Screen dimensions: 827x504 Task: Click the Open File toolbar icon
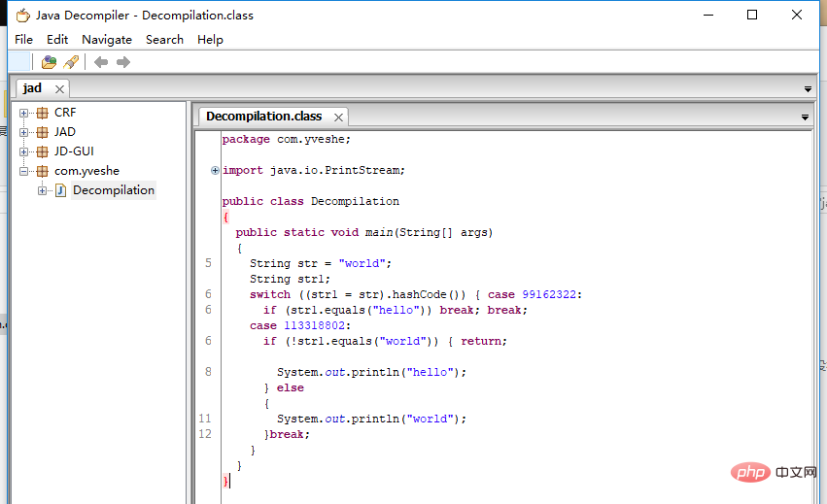tap(49, 62)
